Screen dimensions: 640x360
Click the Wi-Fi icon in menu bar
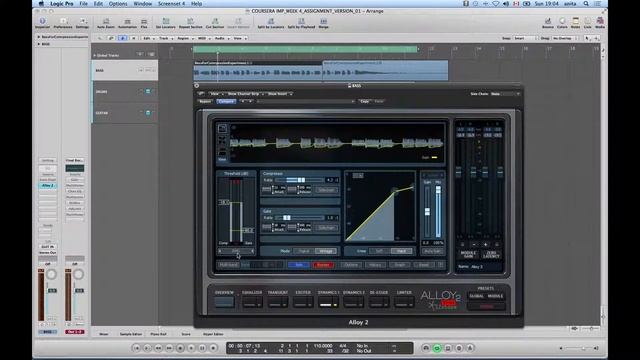pos(496,4)
